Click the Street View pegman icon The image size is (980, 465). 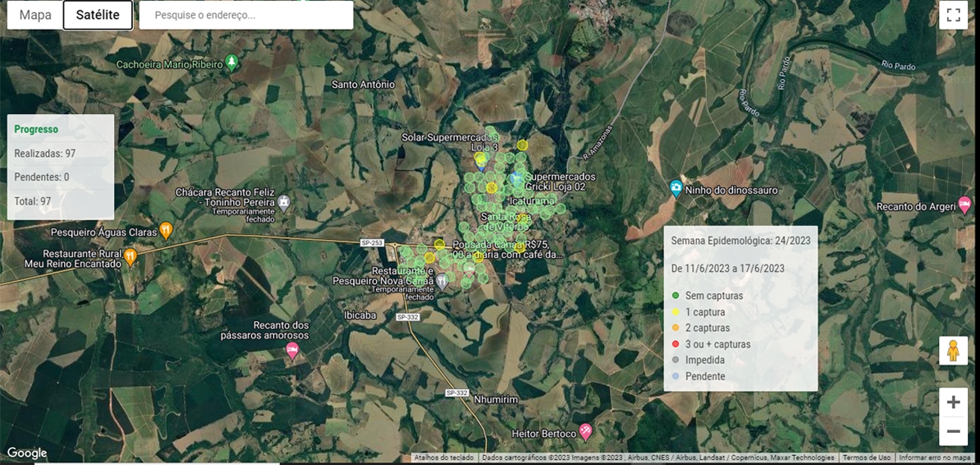click(953, 350)
